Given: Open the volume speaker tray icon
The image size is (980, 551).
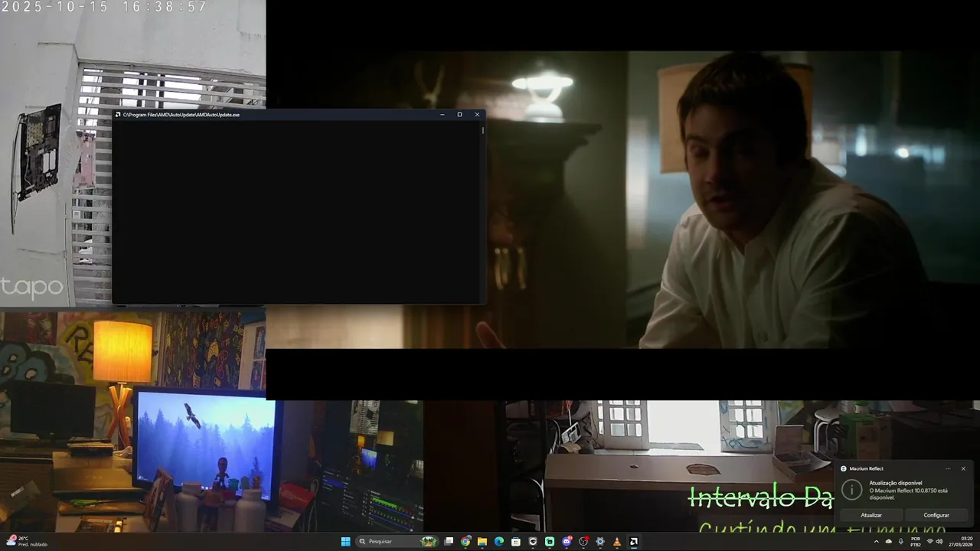Looking at the screenshot, I should click(939, 541).
